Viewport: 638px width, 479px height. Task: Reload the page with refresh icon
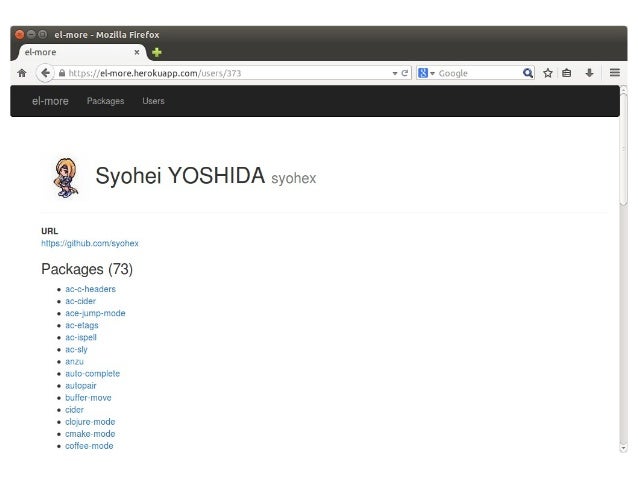pos(404,73)
